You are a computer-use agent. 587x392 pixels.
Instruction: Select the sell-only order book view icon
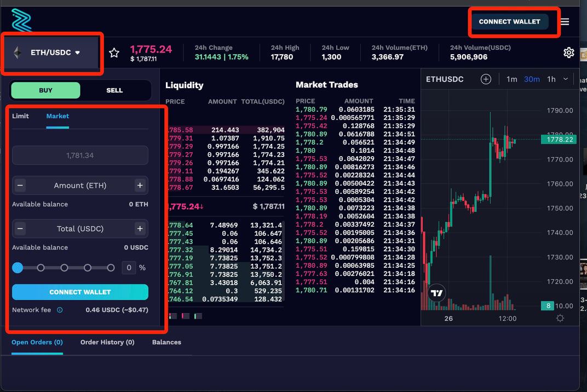tap(185, 316)
